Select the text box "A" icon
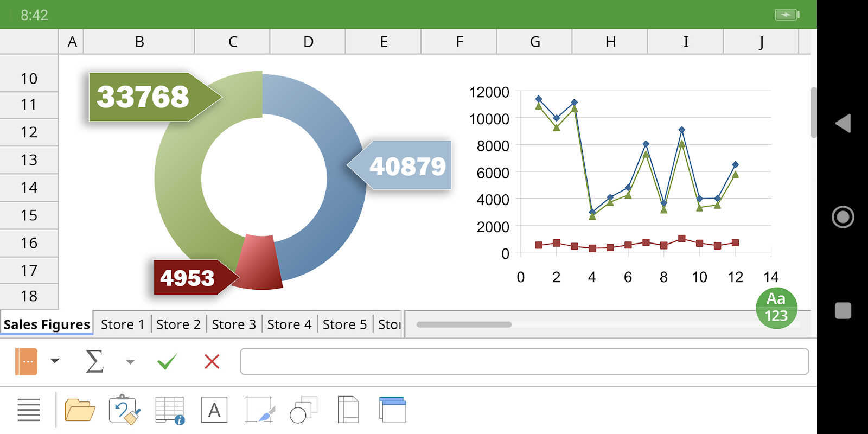Image resolution: width=868 pixels, height=434 pixels. tap(214, 410)
